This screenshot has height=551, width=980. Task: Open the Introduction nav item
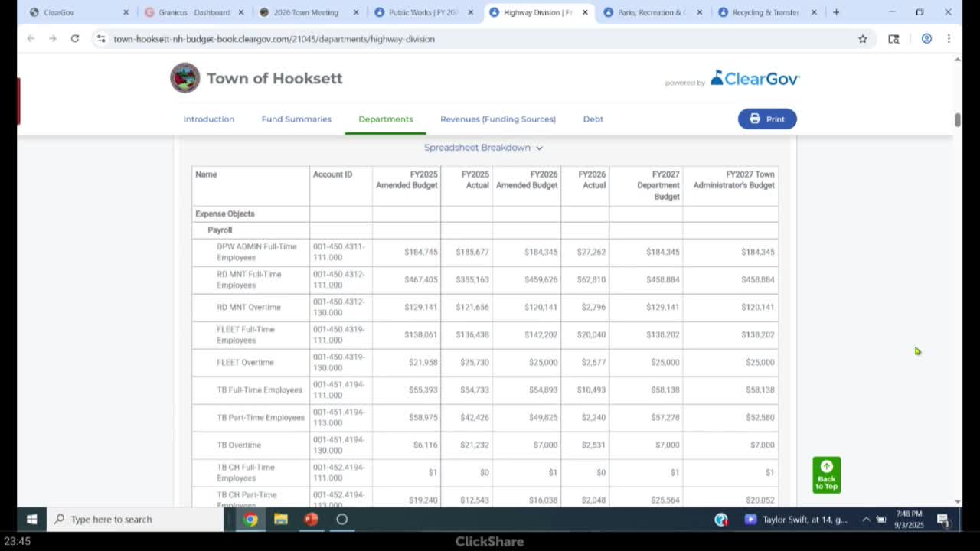click(209, 119)
